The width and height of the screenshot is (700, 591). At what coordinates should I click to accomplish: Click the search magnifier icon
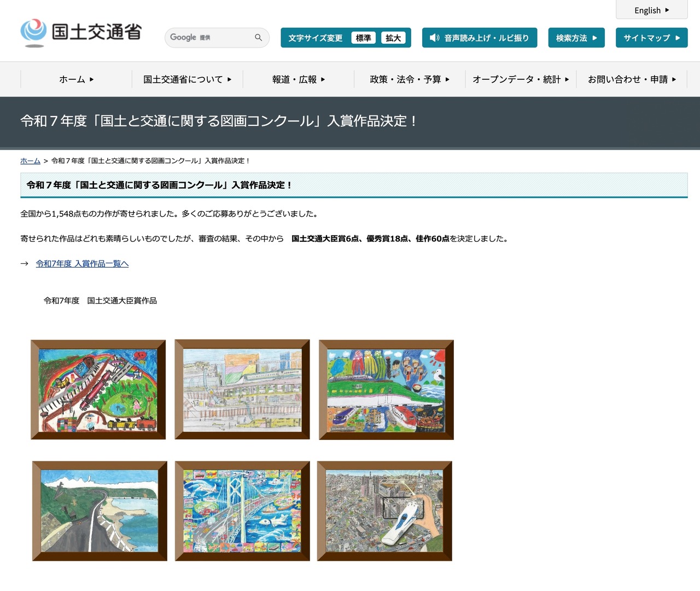point(258,37)
